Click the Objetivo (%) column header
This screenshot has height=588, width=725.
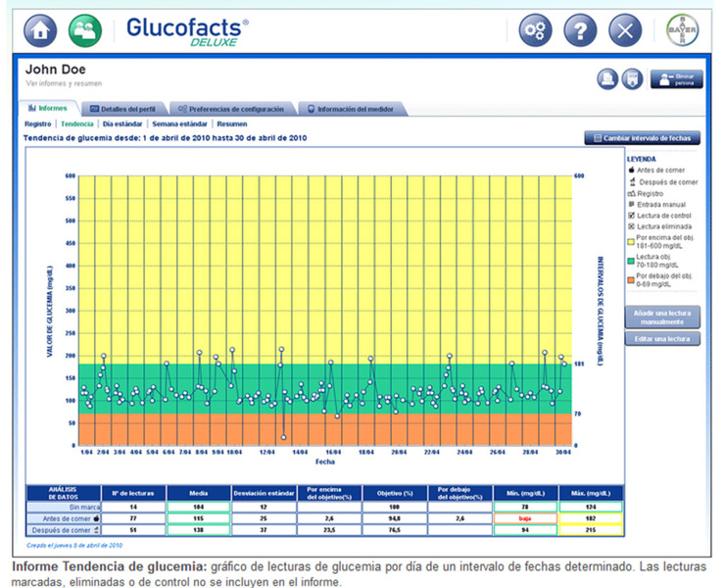(395, 493)
